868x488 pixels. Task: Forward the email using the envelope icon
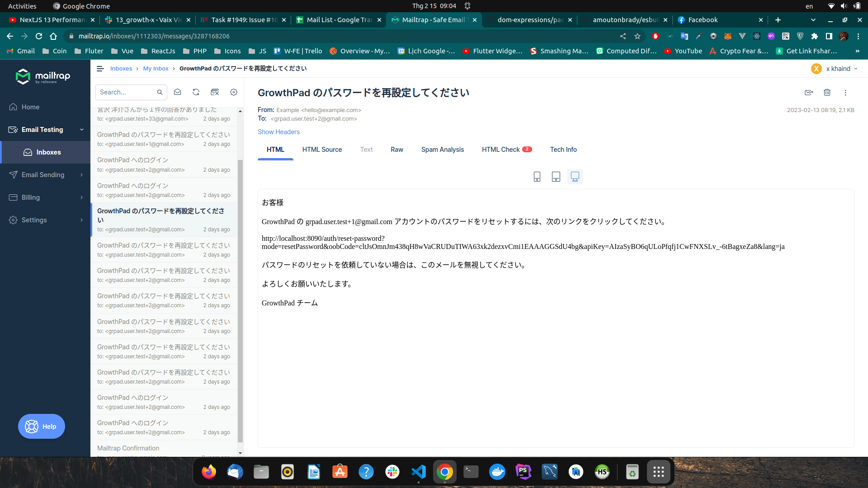(x=809, y=93)
